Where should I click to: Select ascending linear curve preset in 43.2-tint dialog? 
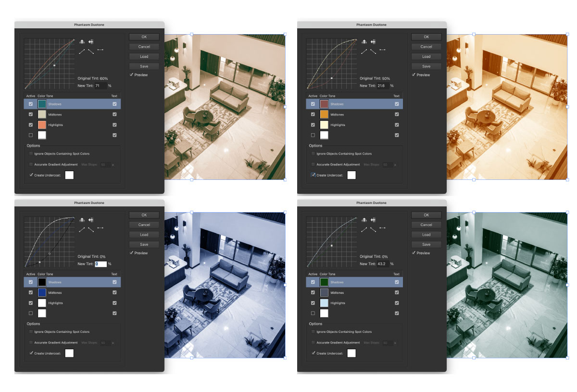pos(364,228)
